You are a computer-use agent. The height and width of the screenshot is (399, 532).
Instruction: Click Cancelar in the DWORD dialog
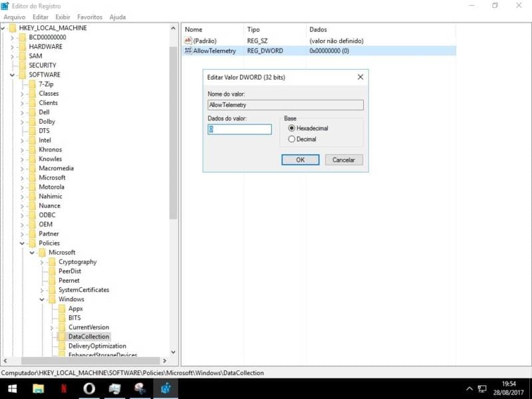[x=344, y=160]
